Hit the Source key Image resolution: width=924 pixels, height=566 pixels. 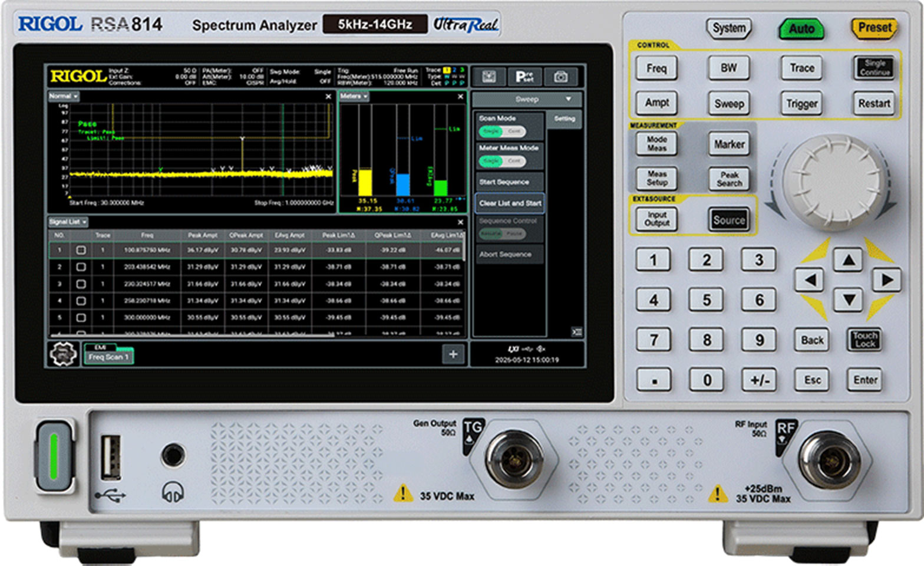click(729, 220)
